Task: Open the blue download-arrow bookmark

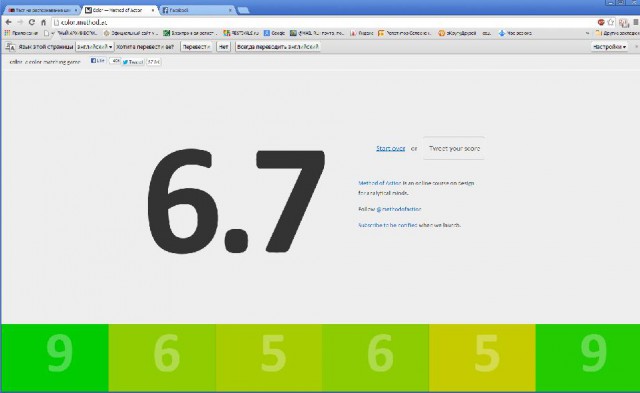Action: click(x=515, y=33)
